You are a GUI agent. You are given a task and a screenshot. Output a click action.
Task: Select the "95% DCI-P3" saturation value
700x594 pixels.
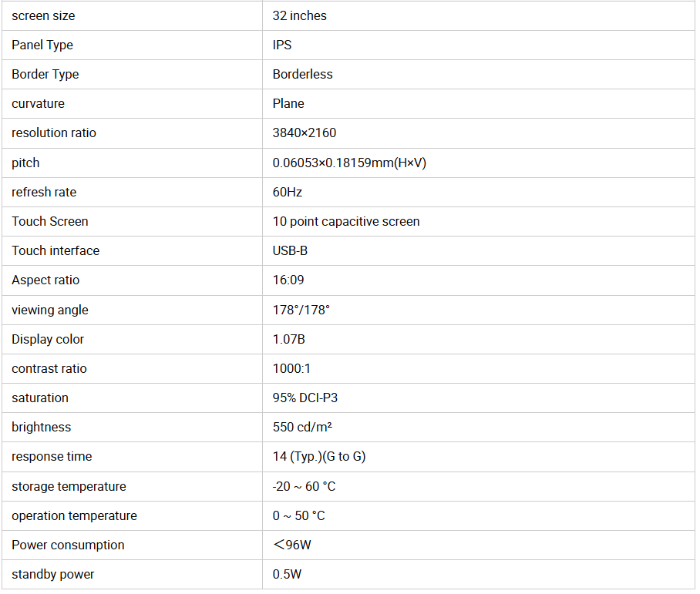[x=305, y=398]
